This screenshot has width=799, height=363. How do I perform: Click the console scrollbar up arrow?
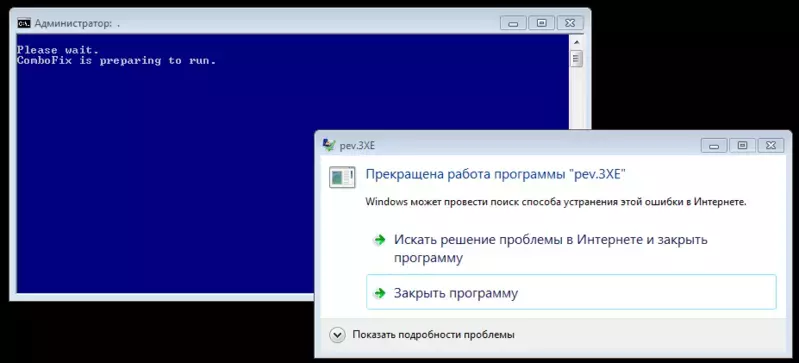[576, 42]
